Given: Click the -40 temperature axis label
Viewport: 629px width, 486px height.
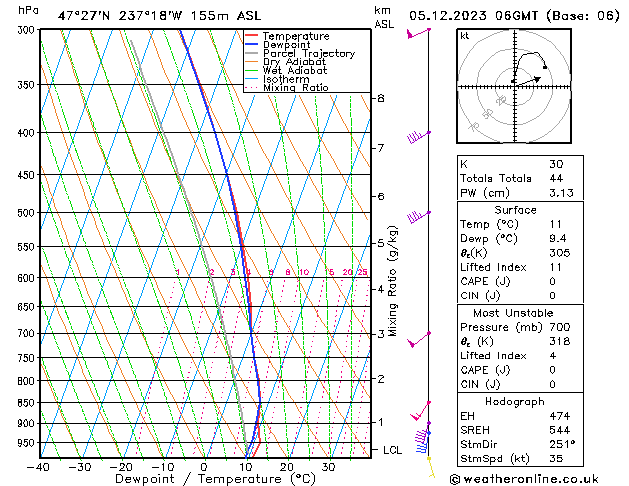Looking at the screenshot, I should (38, 467).
